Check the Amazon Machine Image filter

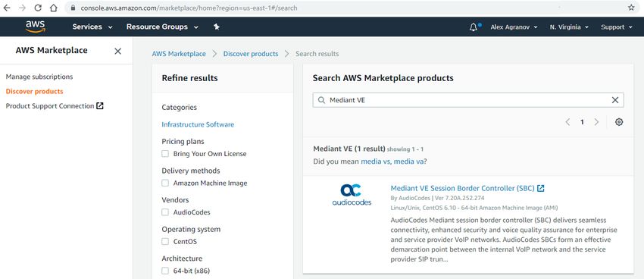coord(165,183)
